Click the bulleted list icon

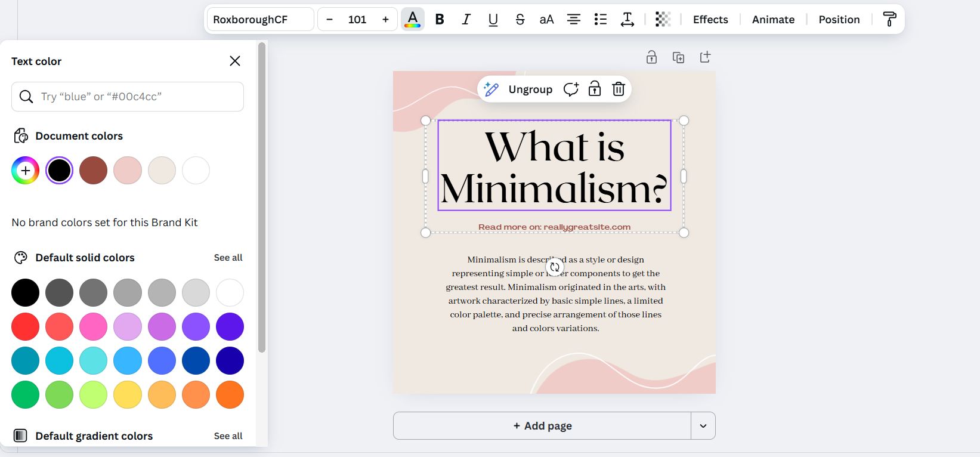click(601, 20)
